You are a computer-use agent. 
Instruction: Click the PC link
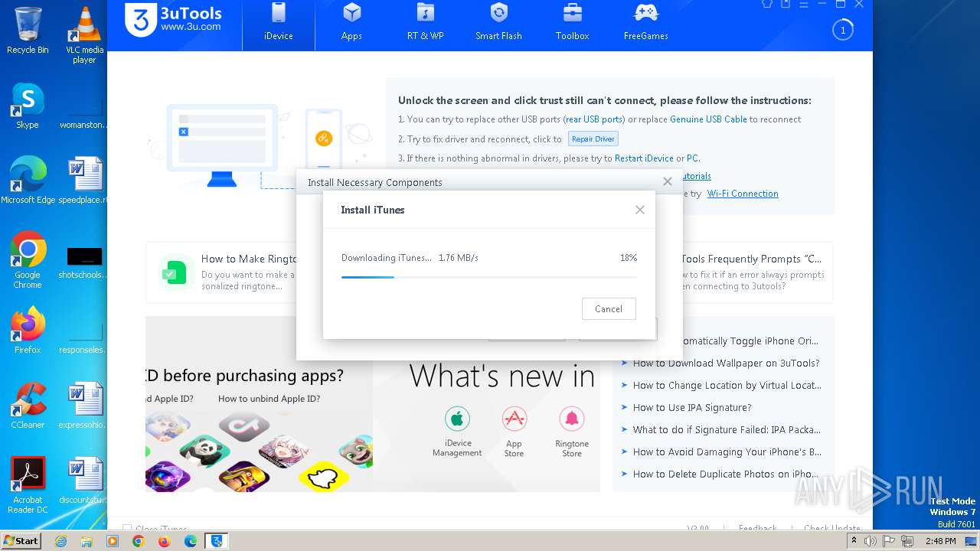(692, 158)
